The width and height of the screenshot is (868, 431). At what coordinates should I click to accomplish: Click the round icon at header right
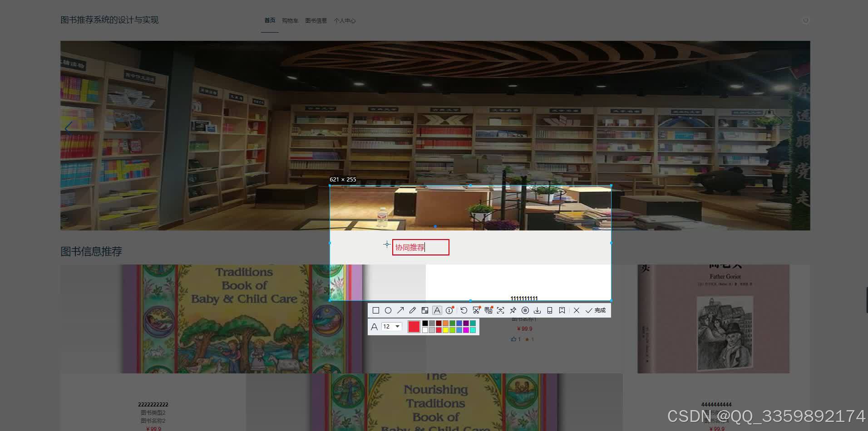[805, 20]
